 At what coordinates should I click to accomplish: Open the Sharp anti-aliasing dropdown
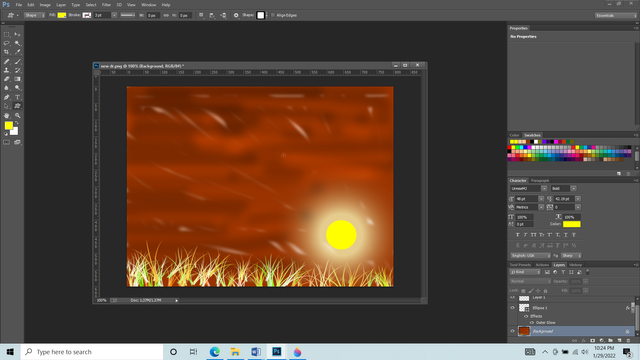click(x=571, y=256)
